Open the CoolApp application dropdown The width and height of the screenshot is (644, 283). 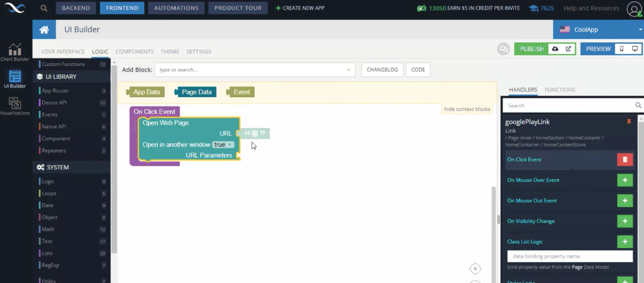(599, 30)
